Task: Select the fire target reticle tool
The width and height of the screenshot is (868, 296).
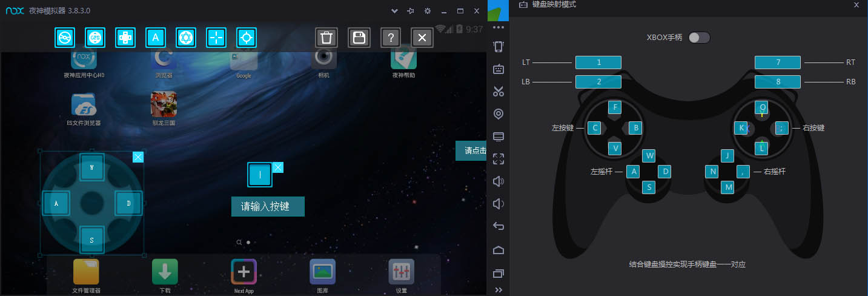Action: pyautogui.click(x=246, y=38)
